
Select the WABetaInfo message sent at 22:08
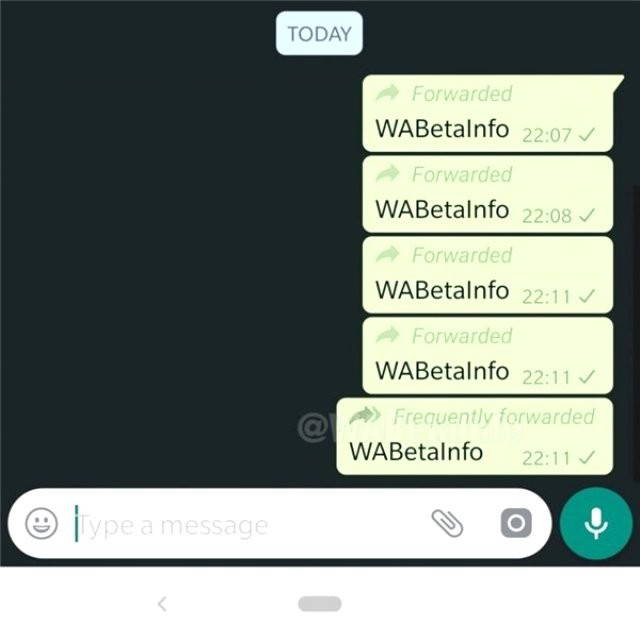point(442,209)
